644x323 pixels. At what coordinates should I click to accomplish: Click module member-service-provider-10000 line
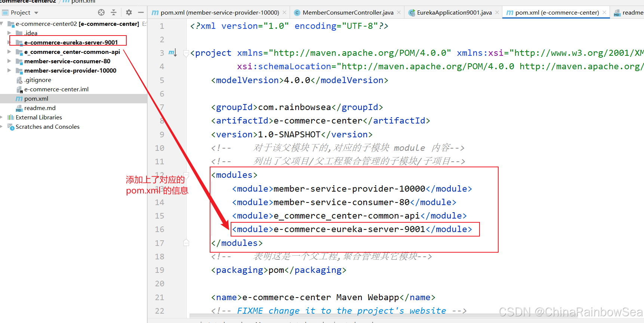point(352,189)
